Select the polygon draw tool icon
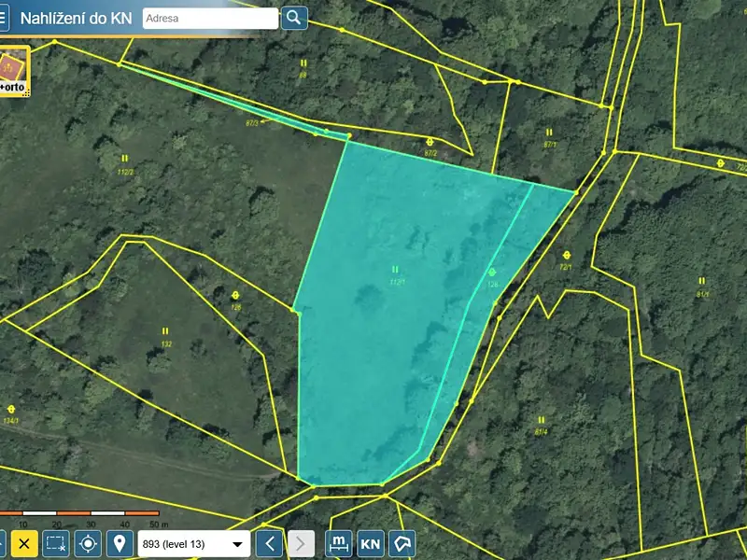 pyautogui.click(x=402, y=544)
